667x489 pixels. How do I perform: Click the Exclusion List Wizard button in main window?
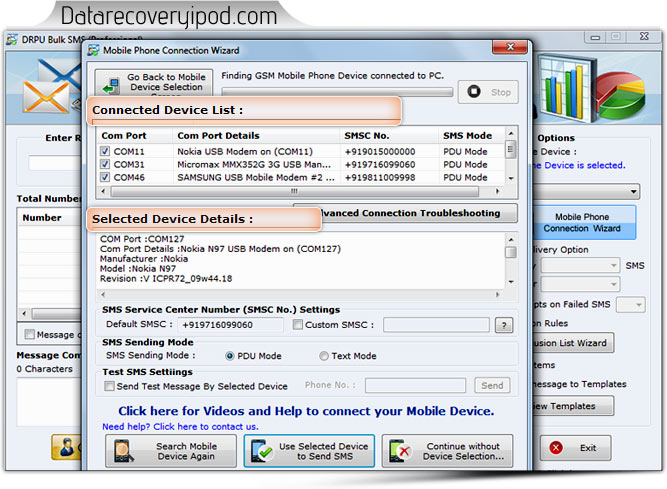pyautogui.click(x=572, y=343)
